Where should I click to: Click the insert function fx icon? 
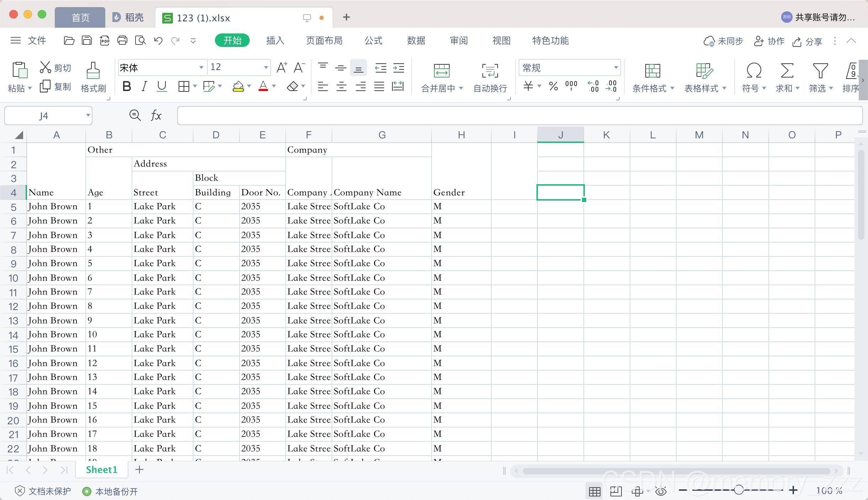coord(156,116)
